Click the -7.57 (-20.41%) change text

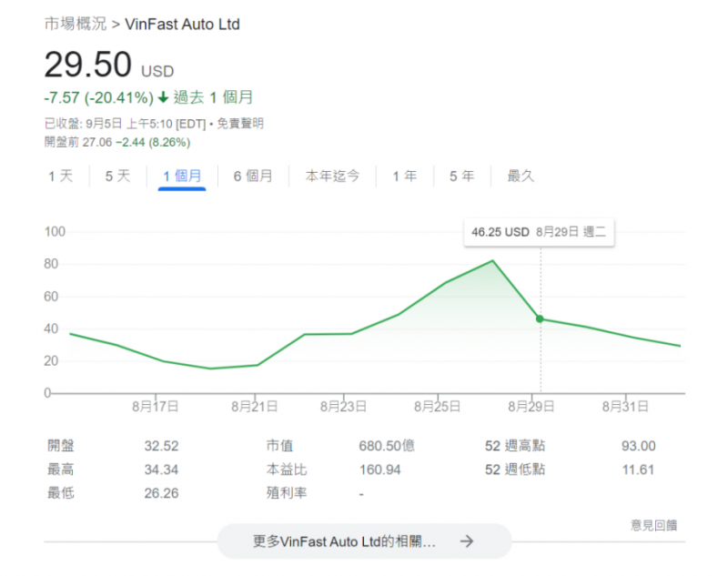(98, 97)
